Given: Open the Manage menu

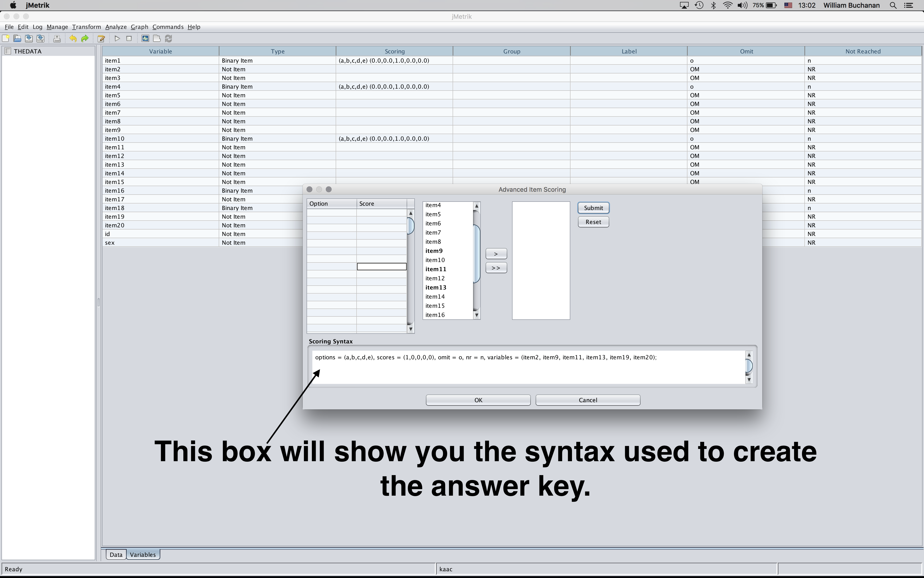Looking at the screenshot, I should tap(57, 27).
